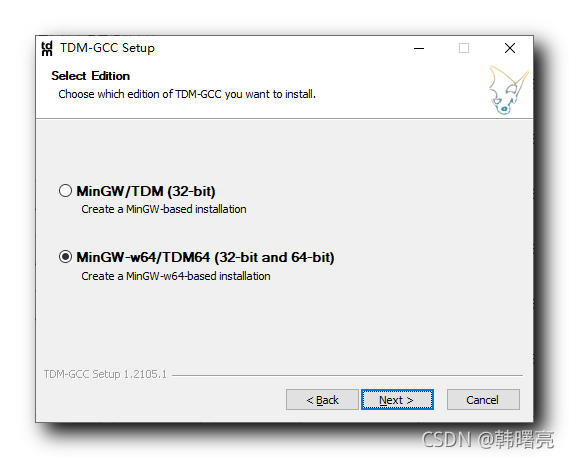The image size is (569, 458).
Task: Minimize the TDM-GCC Setup window
Action: (419, 48)
